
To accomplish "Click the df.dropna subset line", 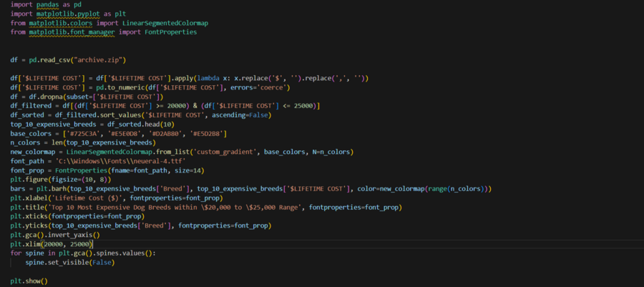I will pyautogui.click(x=87, y=97).
